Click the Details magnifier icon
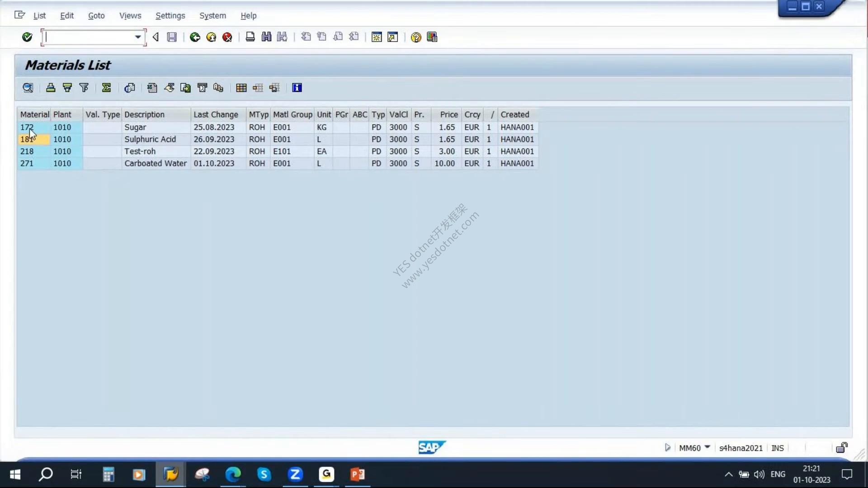 (28, 88)
